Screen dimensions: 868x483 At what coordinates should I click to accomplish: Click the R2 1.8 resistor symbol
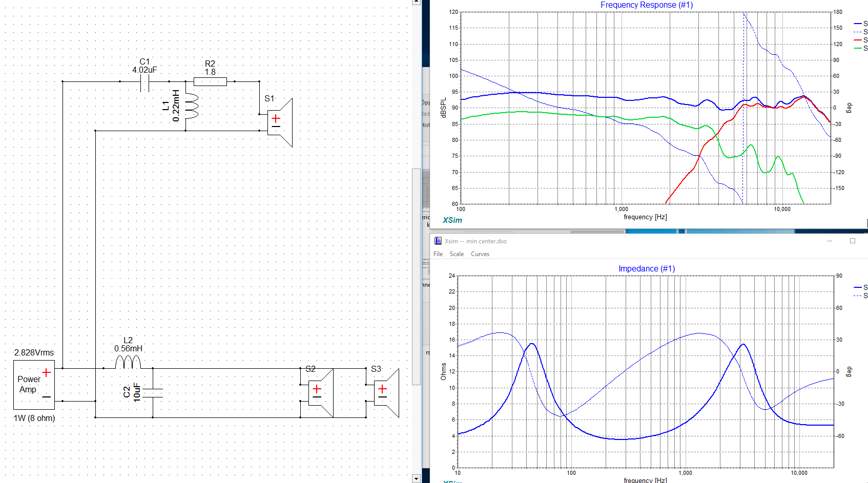pyautogui.click(x=210, y=81)
